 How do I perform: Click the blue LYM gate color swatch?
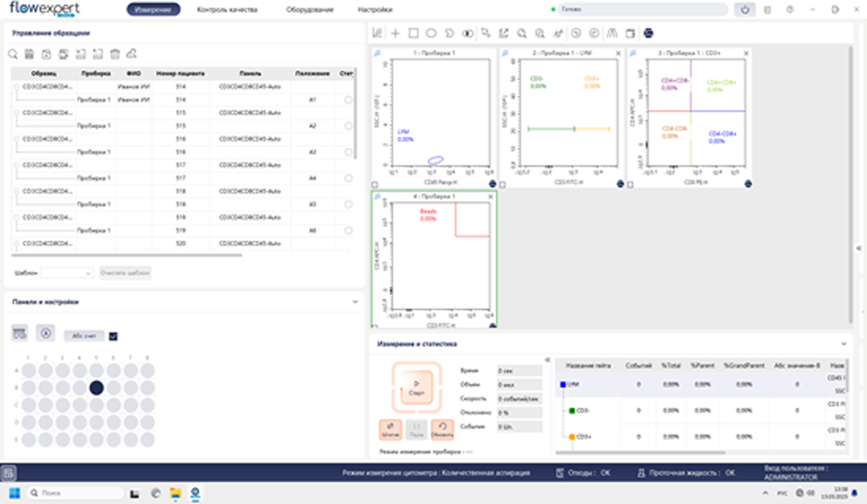[563, 384]
